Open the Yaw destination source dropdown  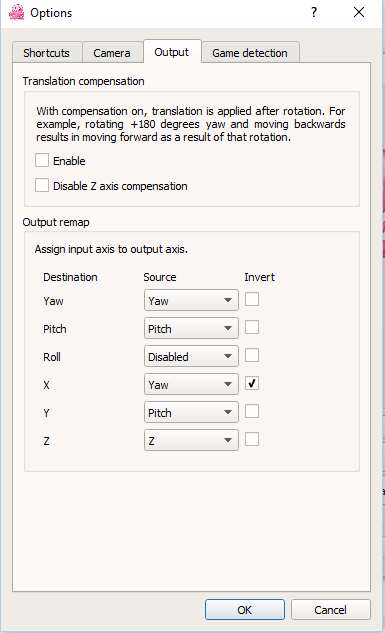click(191, 300)
